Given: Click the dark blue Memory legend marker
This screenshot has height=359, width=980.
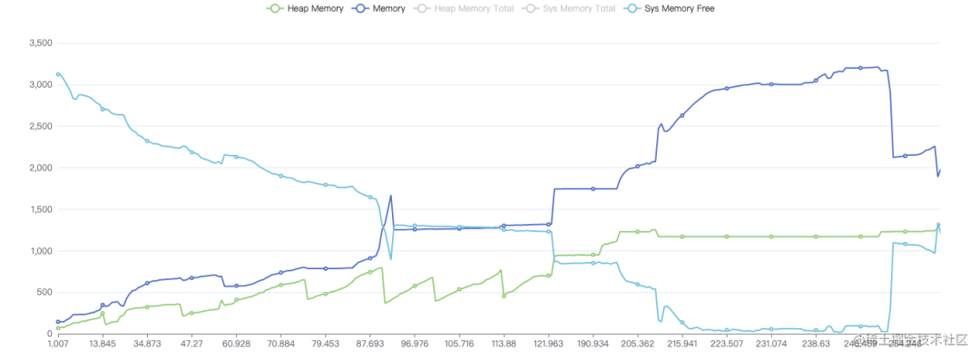Looking at the screenshot, I should (358, 9).
